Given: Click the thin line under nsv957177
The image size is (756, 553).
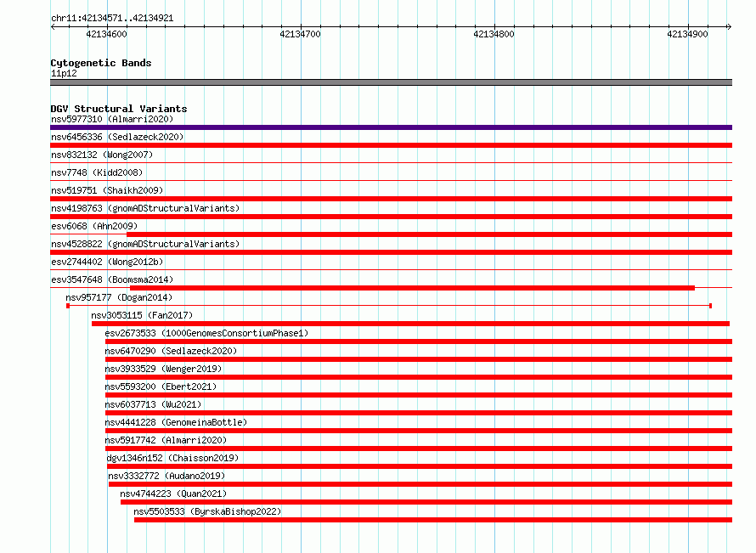Looking at the screenshot, I should click(x=389, y=306).
